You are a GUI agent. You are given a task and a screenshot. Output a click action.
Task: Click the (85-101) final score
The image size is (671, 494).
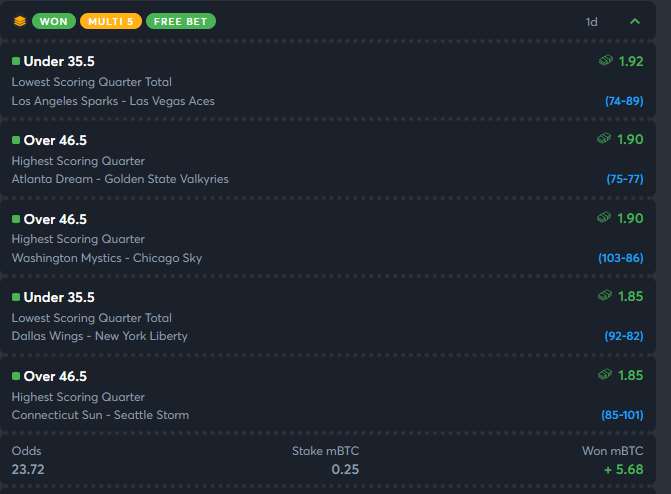point(622,415)
